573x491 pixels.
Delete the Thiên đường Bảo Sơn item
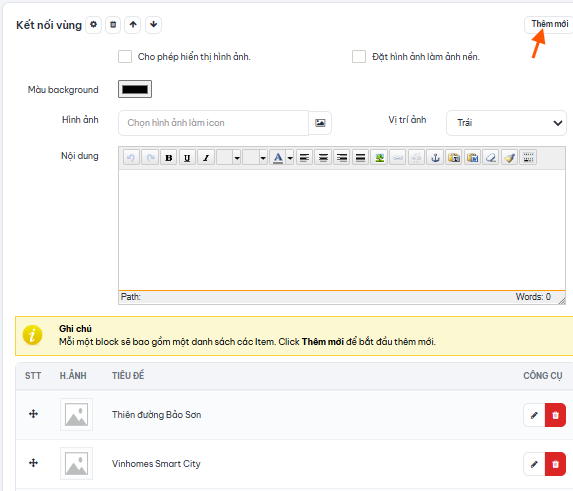555,415
